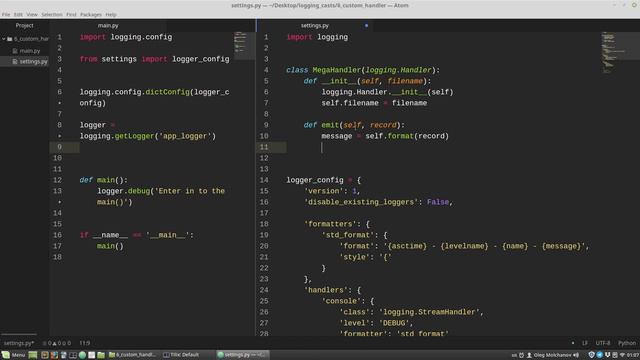Screen dimensions: 640x360
Task: Click line number 4 in settings.py gutter
Action: [x=266, y=70]
